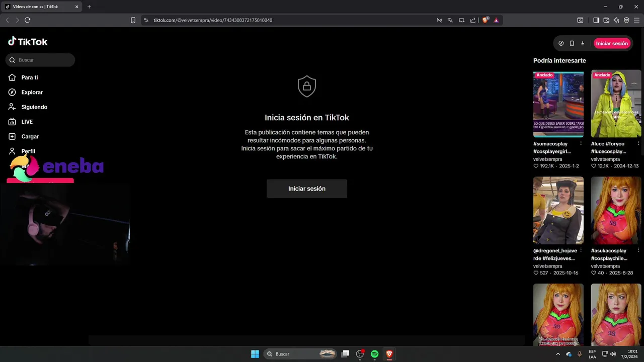Click the Podría interesarte heading

559,60
